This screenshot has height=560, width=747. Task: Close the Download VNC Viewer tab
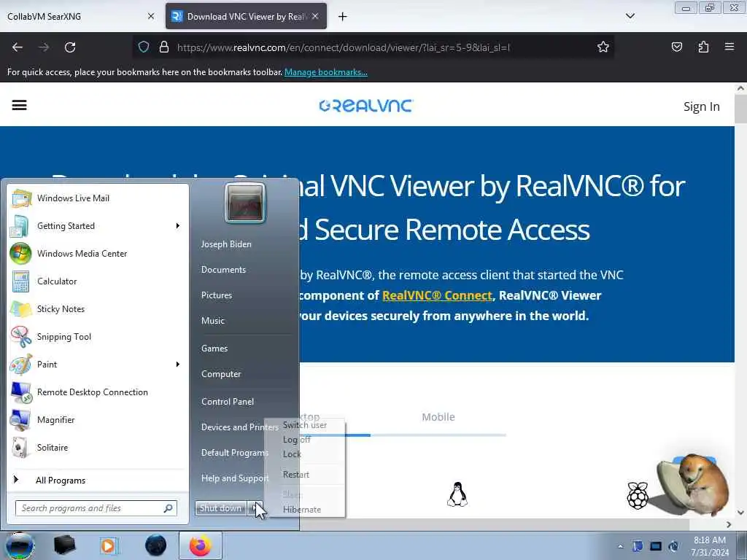[x=315, y=16]
